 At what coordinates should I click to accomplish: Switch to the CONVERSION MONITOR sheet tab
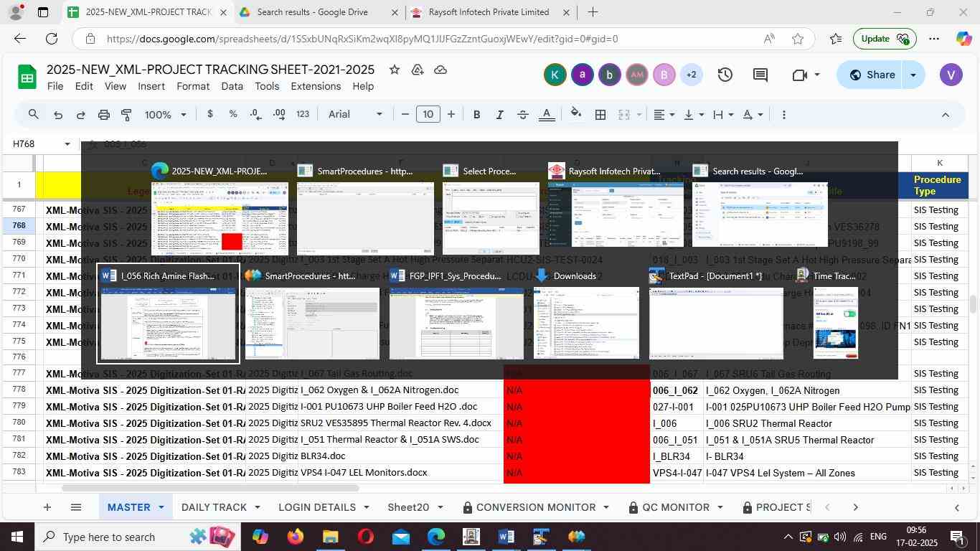tap(536, 507)
